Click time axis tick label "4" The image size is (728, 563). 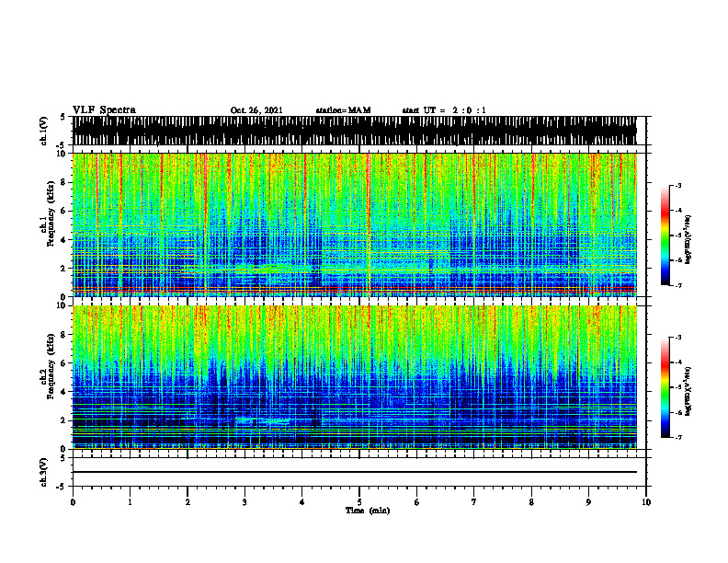(302, 502)
